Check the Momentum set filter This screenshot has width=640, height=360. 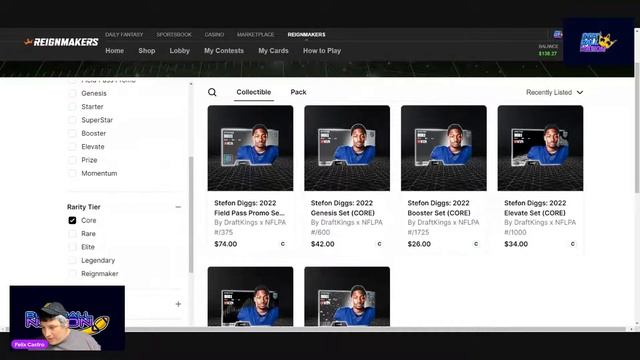(x=72, y=173)
